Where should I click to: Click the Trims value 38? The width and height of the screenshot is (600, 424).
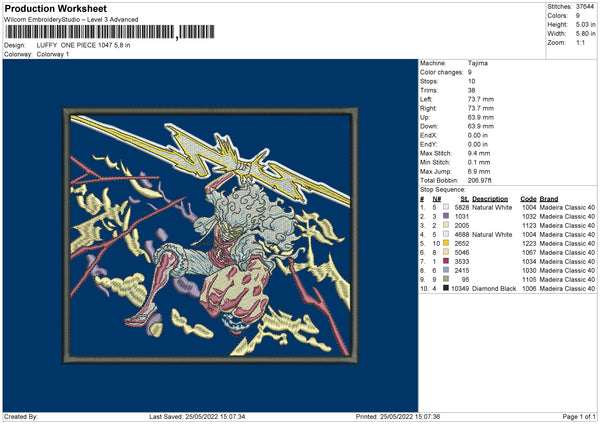471,91
